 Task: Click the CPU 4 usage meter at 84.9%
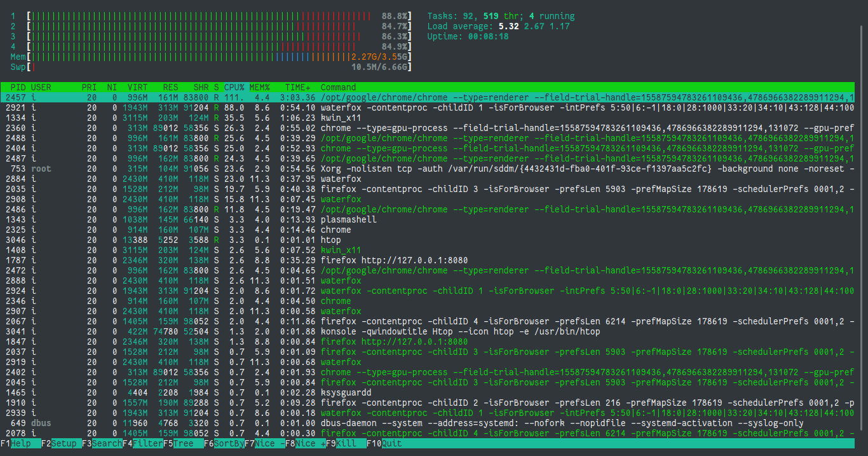pos(210,46)
